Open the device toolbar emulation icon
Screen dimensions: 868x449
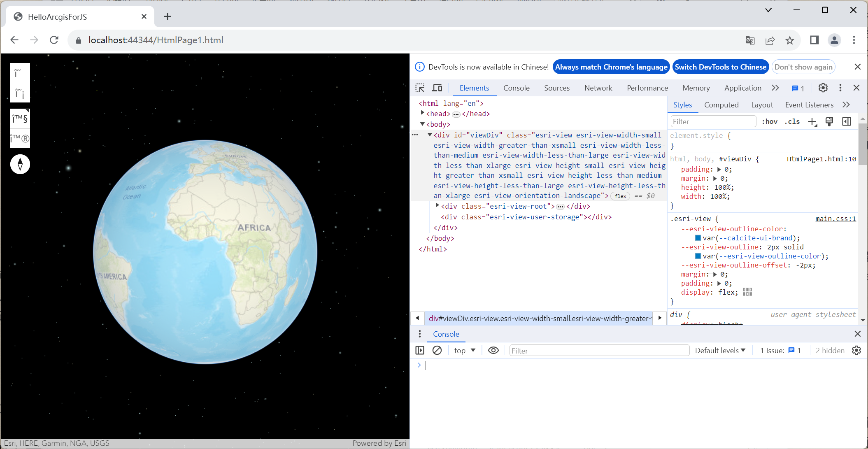click(x=437, y=88)
